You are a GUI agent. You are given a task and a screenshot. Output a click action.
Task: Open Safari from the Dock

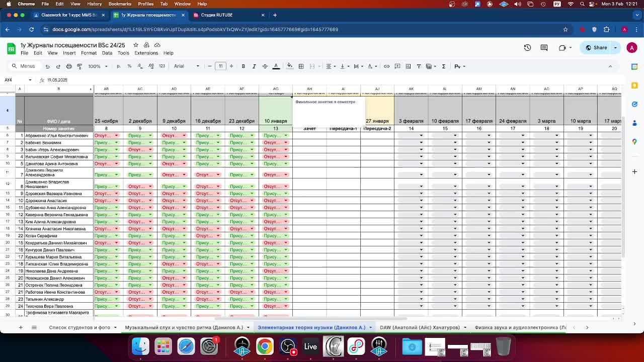186,346
